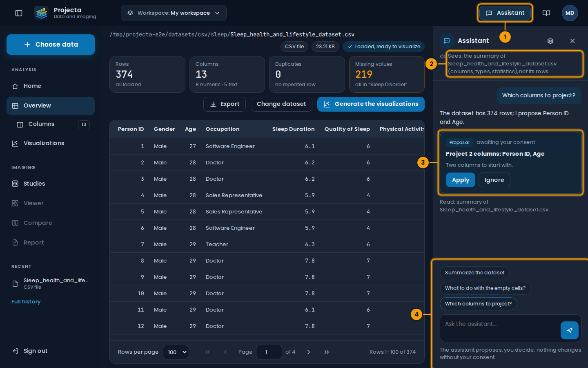Ignore the assistant proposal
Image resolution: width=588 pixels, height=368 pixels.
point(494,180)
